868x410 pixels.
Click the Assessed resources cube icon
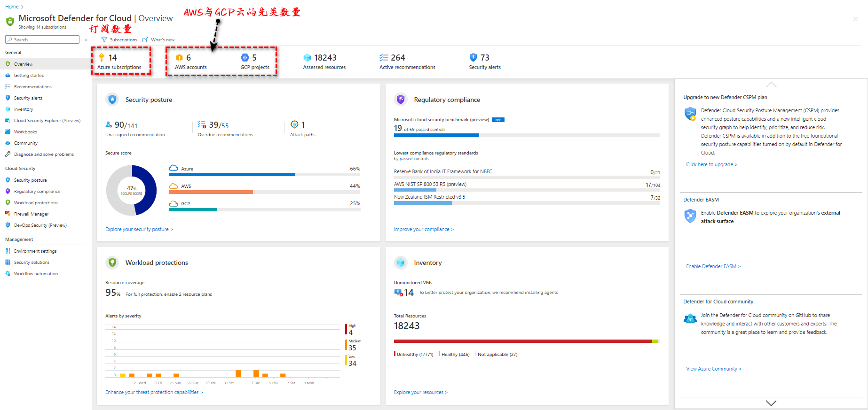(307, 57)
